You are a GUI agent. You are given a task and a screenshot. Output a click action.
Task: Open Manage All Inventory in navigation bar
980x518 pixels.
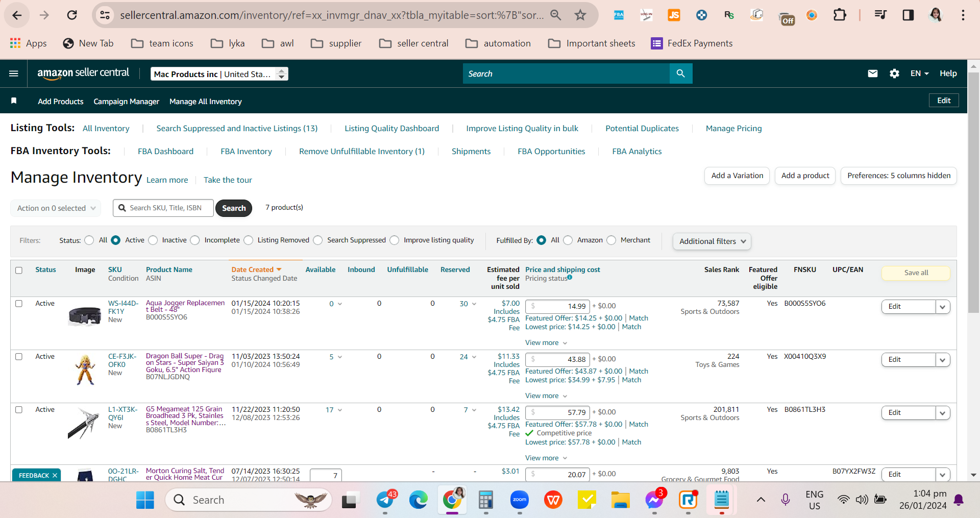click(206, 102)
